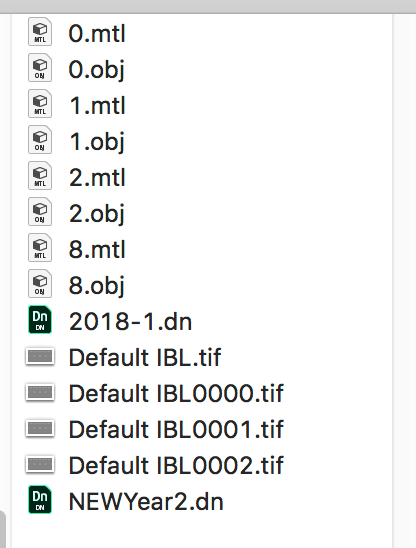Image resolution: width=416 pixels, height=548 pixels.
Task: Select the 0.obj file icon
Action: (x=40, y=68)
